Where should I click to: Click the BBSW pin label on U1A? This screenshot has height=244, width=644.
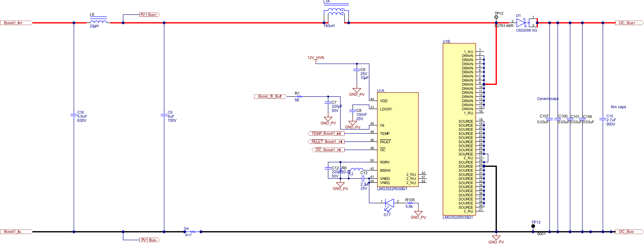385,171
